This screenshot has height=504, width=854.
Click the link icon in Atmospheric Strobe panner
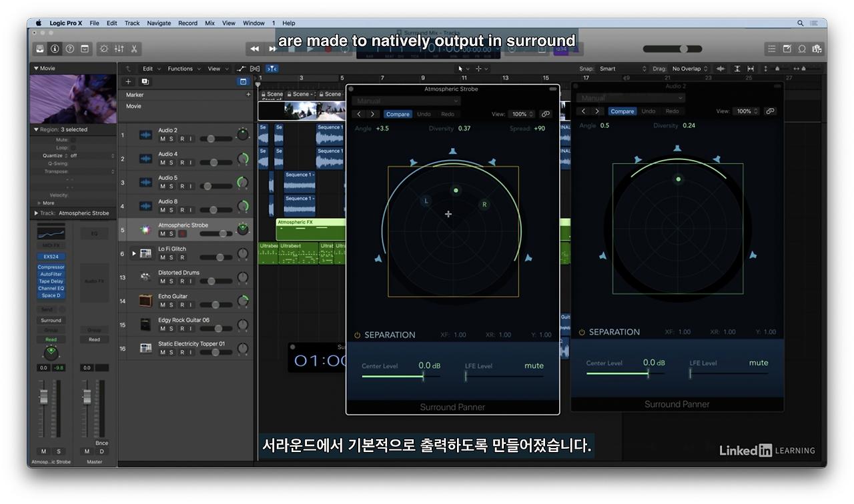point(546,114)
